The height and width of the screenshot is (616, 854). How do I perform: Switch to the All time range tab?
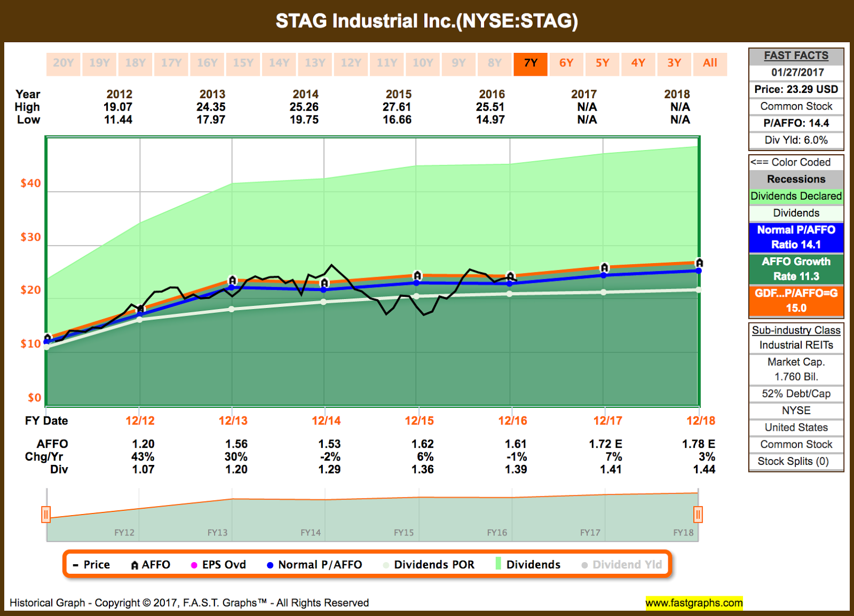pos(710,64)
